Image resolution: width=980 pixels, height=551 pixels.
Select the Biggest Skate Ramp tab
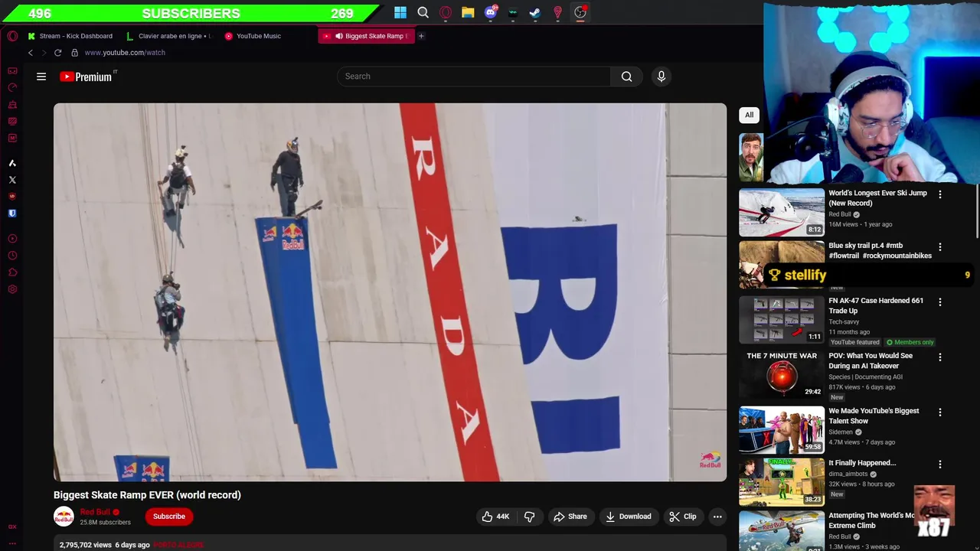[x=366, y=36]
